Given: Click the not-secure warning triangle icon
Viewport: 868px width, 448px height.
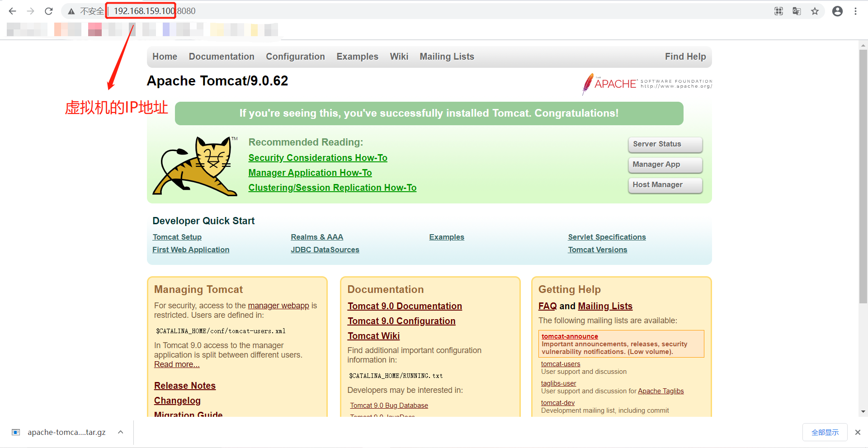Looking at the screenshot, I should click(71, 11).
